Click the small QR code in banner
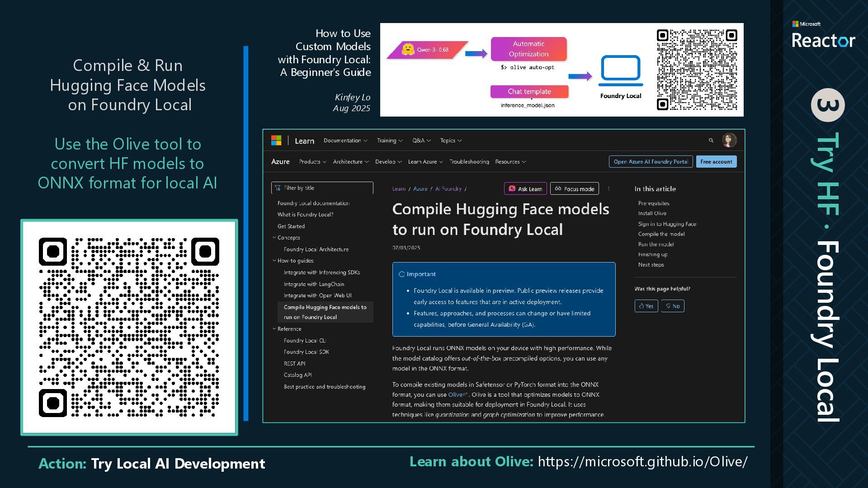The image size is (868, 488). point(697,70)
